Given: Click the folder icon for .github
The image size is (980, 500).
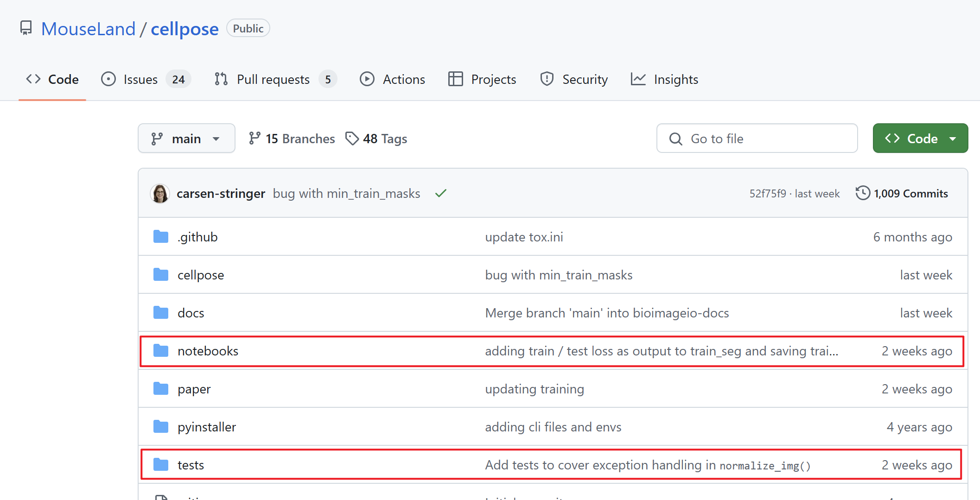Looking at the screenshot, I should click(x=161, y=237).
